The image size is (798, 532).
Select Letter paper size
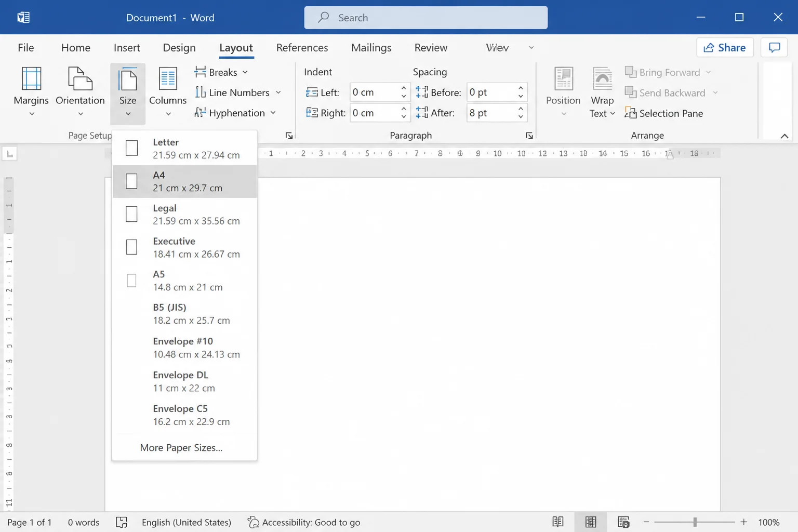pos(184,149)
